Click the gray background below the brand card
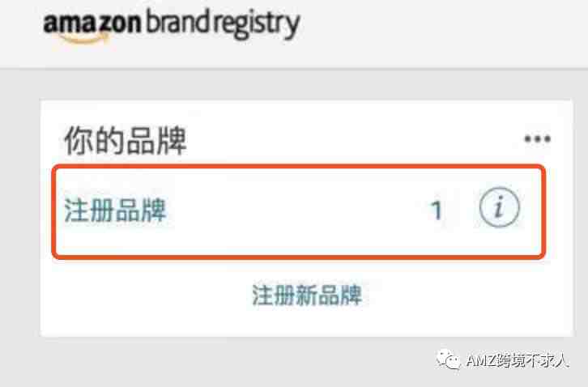Viewport: 588px width, 387px height. coord(225,362)
